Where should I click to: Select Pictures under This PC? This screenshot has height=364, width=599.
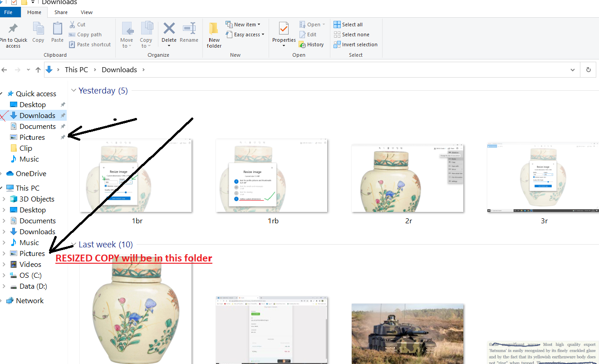click(32, 254)
